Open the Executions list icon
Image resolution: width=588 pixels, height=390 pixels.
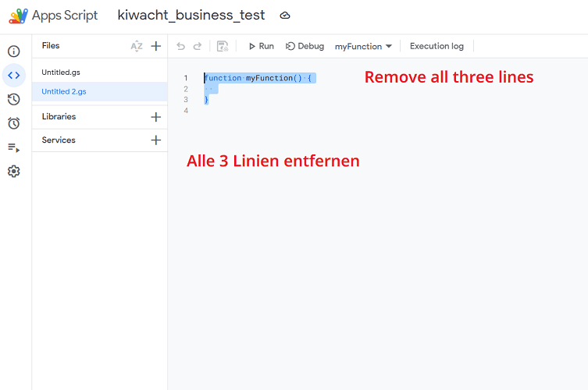pos(14,147)
